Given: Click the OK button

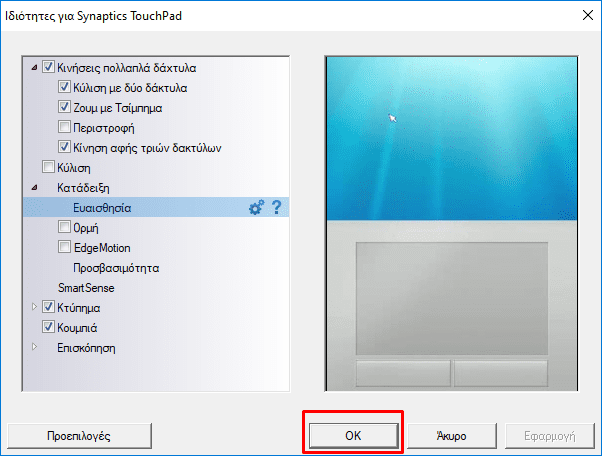Looking at the screenshot, I should [354, 436].
